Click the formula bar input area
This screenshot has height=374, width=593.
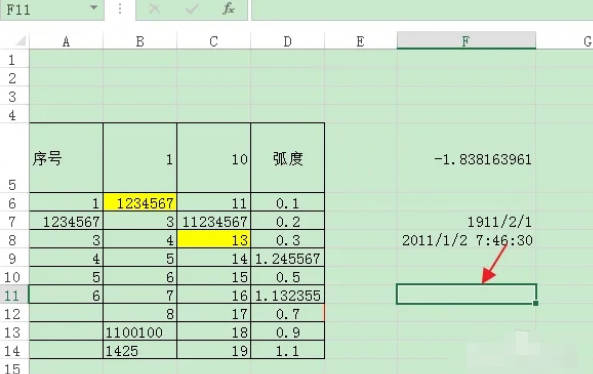point(422,9)
